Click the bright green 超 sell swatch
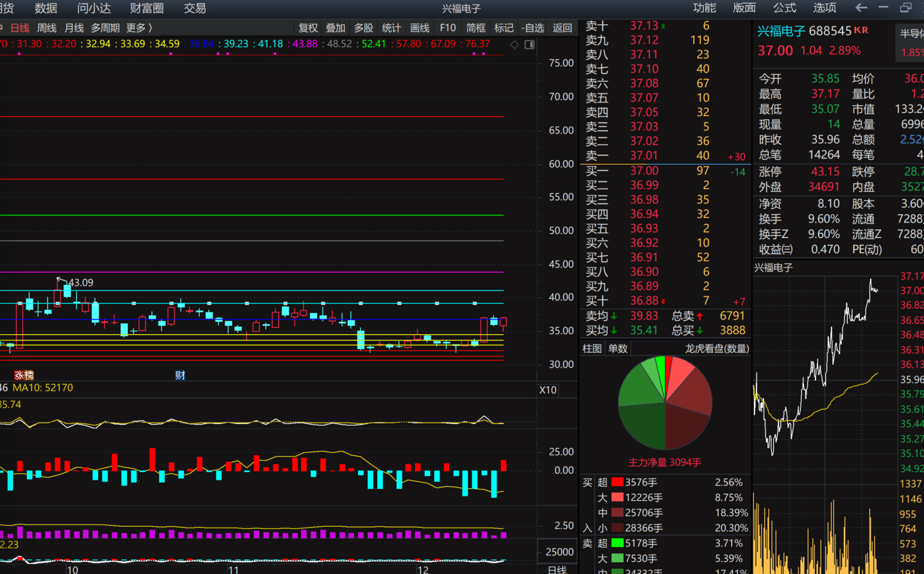The width and height of the screenshot is (924, 574). click(x=617, y=543)
